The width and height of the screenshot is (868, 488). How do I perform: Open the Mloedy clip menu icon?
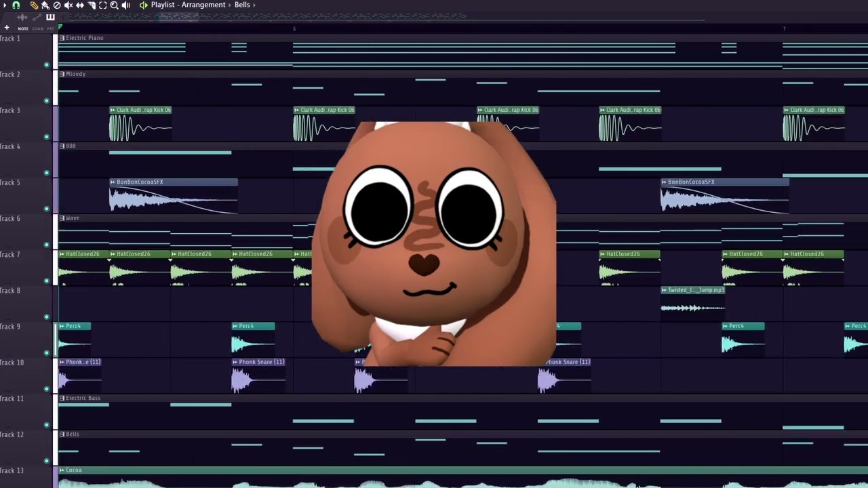(62, 74)
